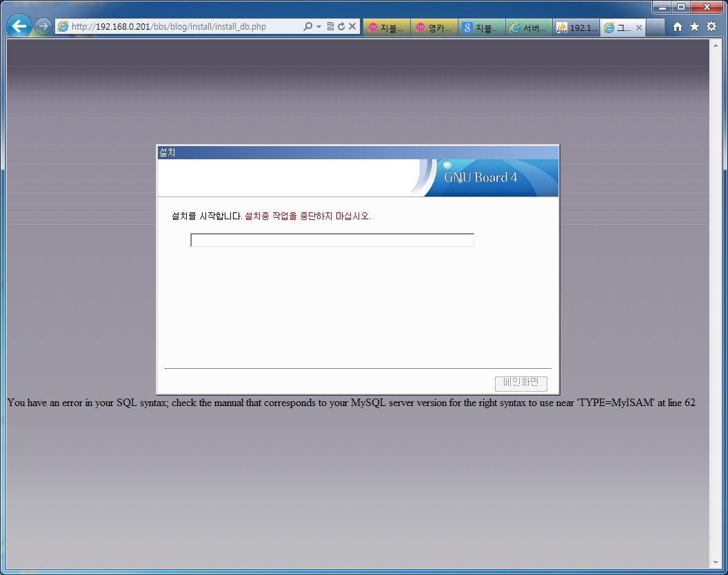Click the GNU Board 4 banner logo
728x575 pixels.
pos(481,177)
